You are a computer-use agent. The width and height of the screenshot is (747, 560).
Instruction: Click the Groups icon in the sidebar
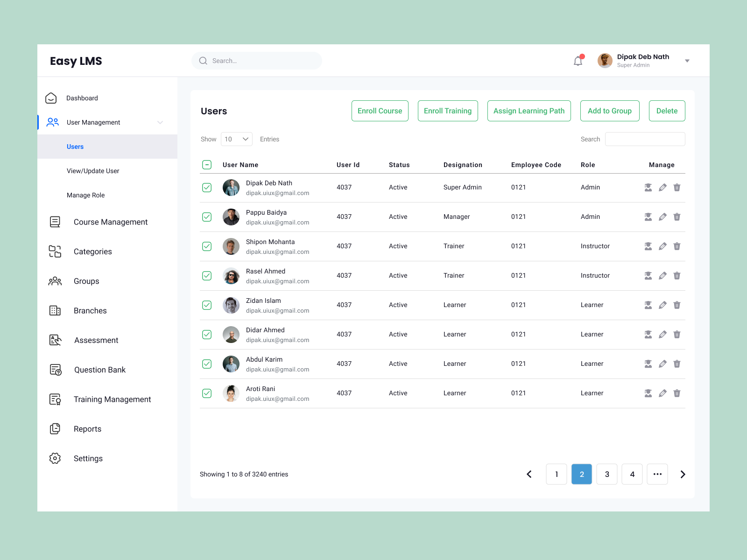click(x=55, y=281)
